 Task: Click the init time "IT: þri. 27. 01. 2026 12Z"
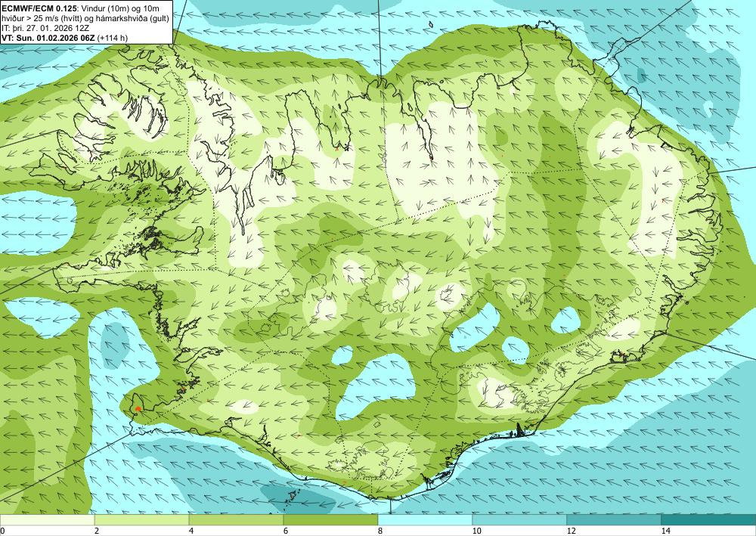pos(45,28)
